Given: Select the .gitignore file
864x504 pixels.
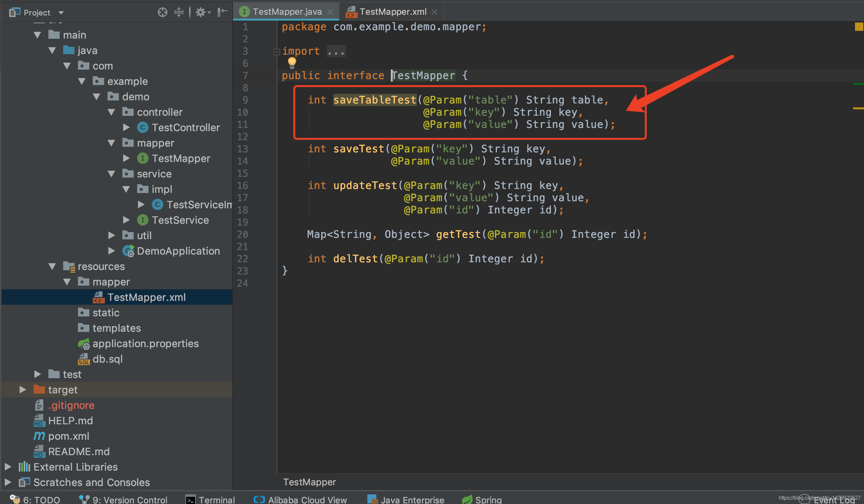Looking at the screenshot, I should point(64,405).
